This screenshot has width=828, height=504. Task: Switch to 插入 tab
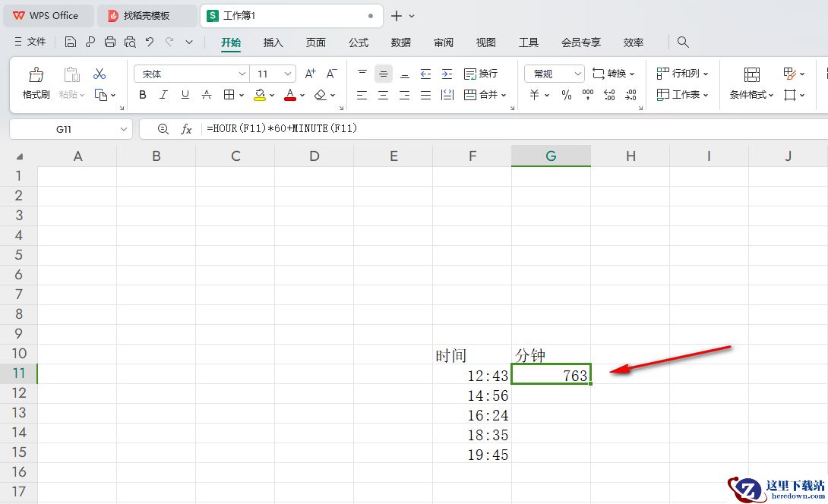click(273, 43)
